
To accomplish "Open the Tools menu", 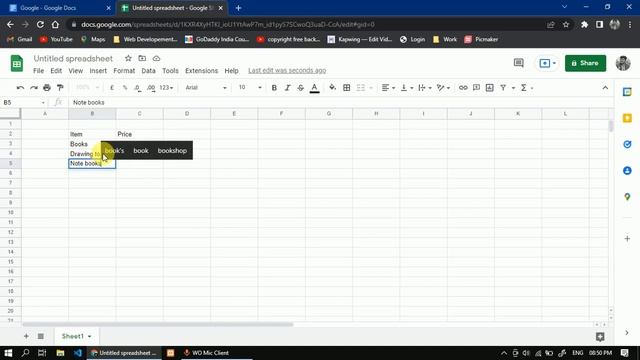I will pos(170,71).
